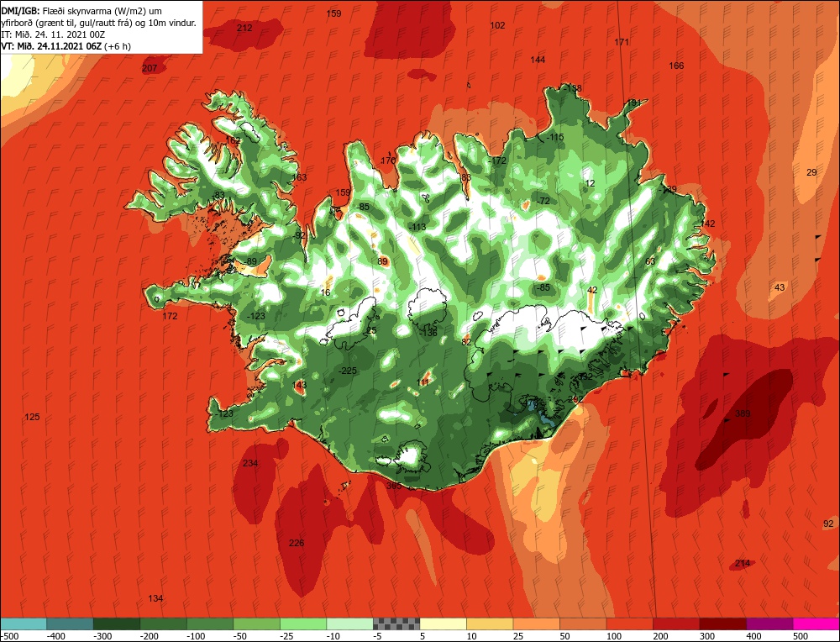Click the '214' value in the southeast corner
Viewport: 840px width, 642px height.
coord(743,563)
